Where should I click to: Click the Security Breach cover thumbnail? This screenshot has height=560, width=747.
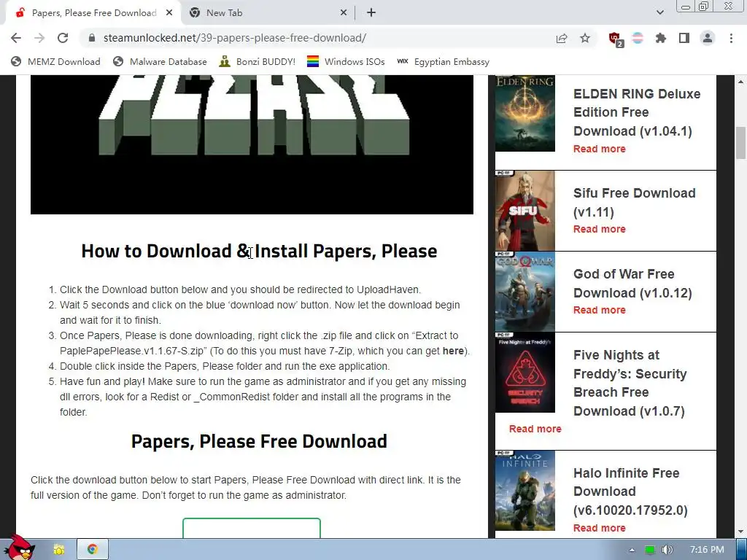pos(525,373)
